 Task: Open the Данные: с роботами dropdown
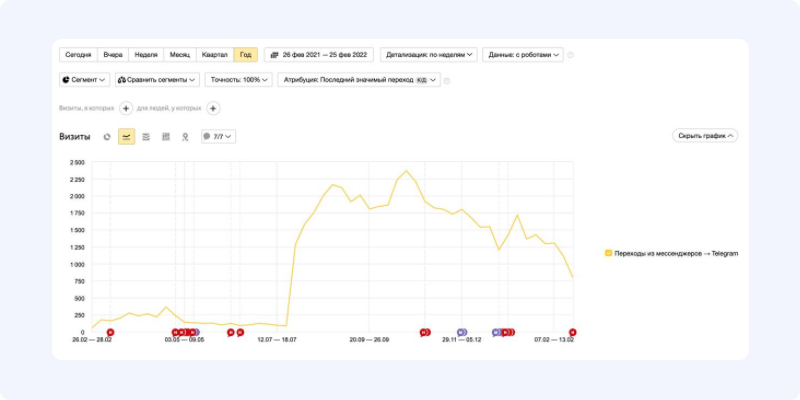pyautogui.click(x=523, y=55)
